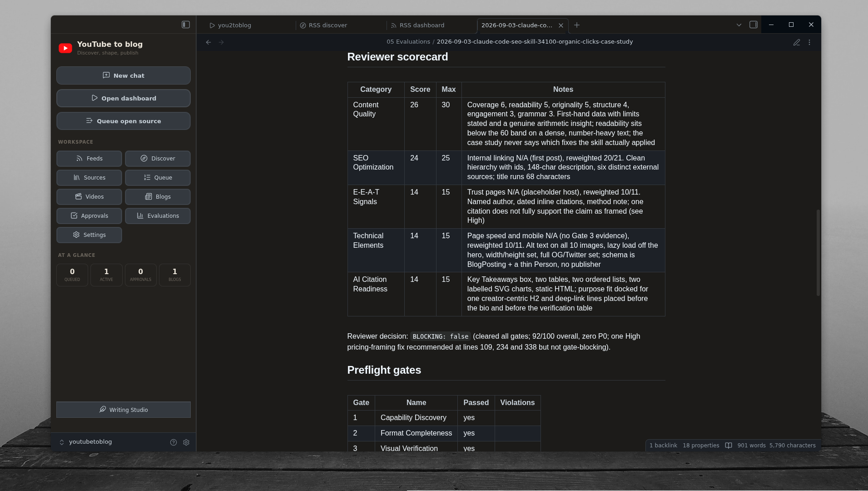Open the youtubetoblog vault switcher
The height and width of the screenshot is (491, 868).
point(86,442)
